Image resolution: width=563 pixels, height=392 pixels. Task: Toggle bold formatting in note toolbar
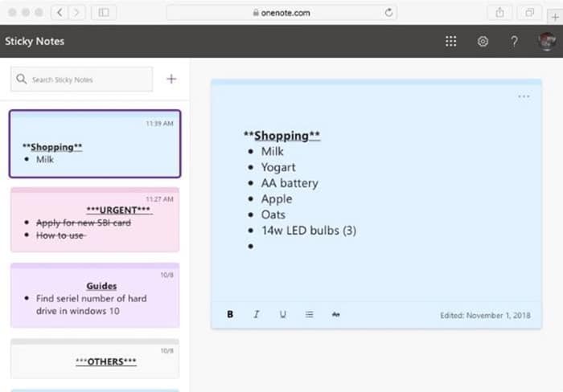230,314
